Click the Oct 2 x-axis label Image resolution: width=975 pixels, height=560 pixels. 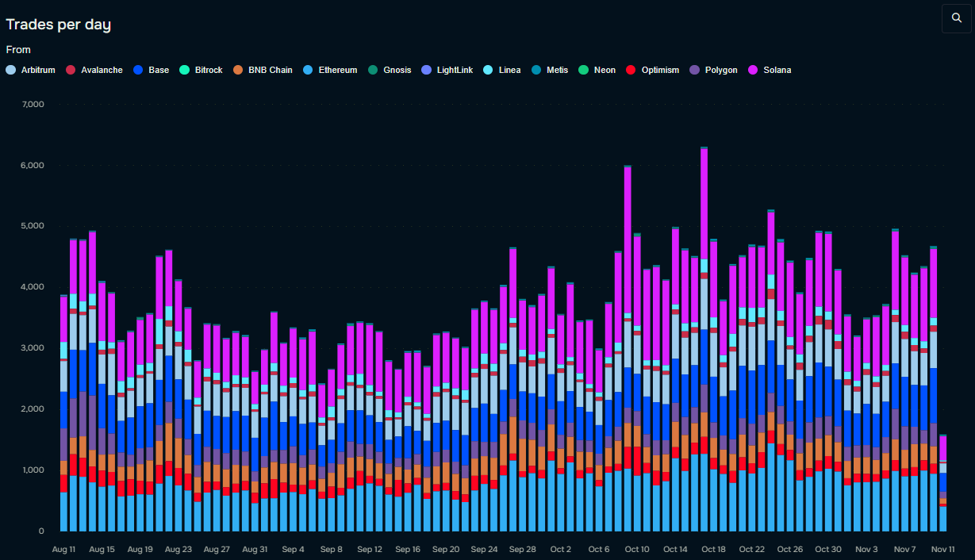[560, 549]
